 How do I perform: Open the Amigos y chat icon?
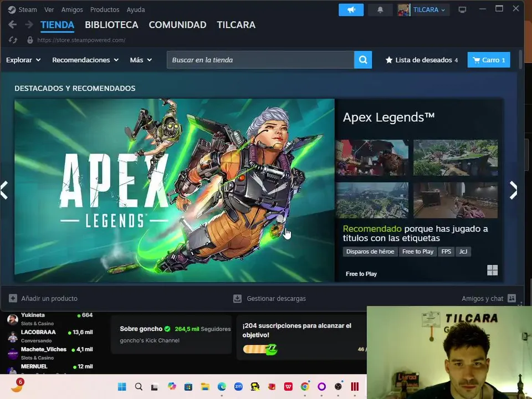[x=511, y=298]
